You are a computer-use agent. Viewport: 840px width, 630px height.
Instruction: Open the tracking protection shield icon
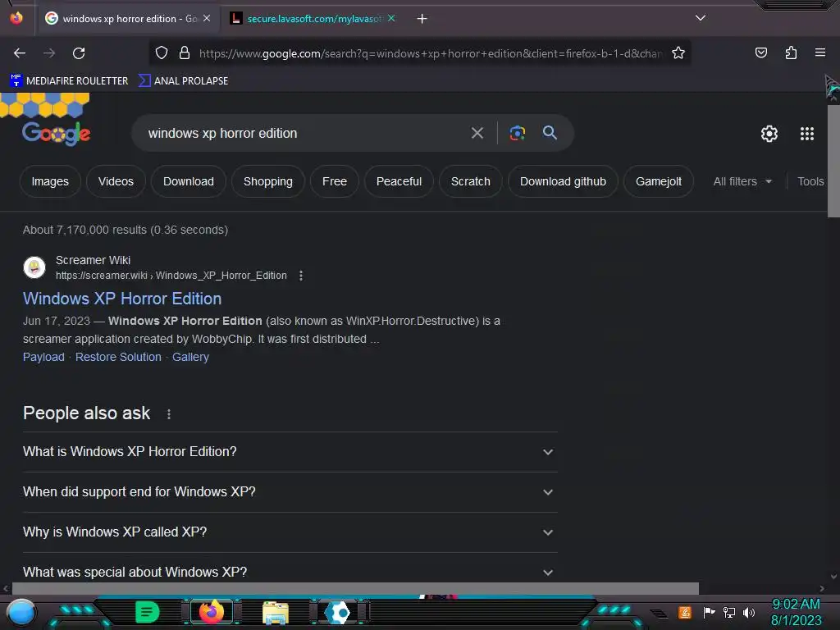(162, 53)
